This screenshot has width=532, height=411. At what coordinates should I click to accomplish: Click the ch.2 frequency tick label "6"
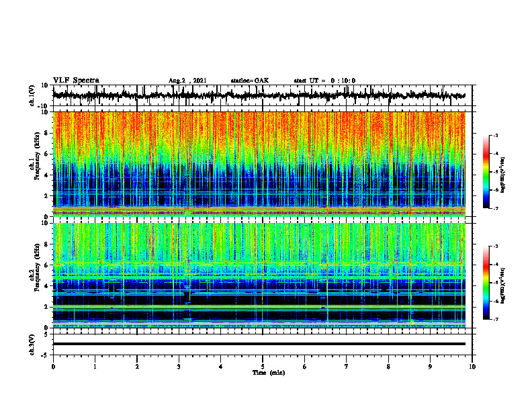click(46, 265)
